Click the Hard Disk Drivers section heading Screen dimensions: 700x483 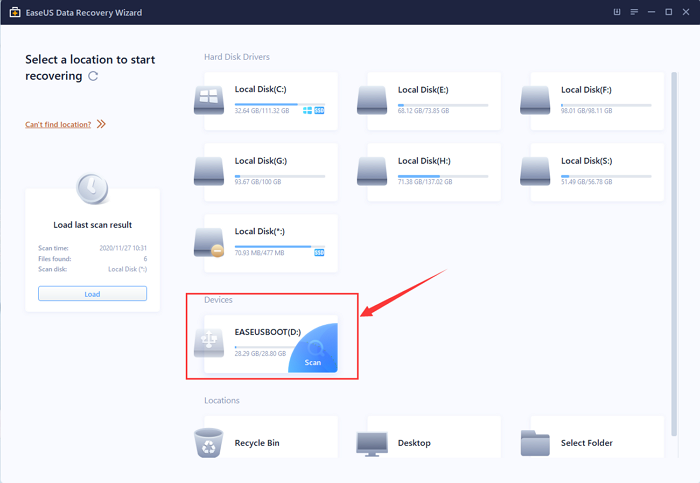coord(237,57)
